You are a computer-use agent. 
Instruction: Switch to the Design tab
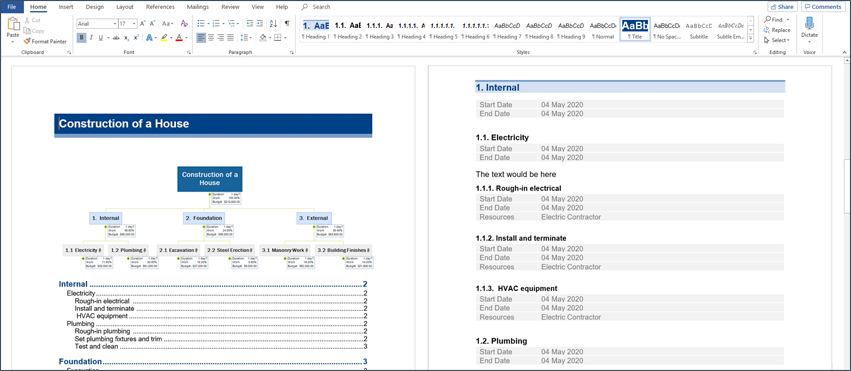(x=95, y=7)
